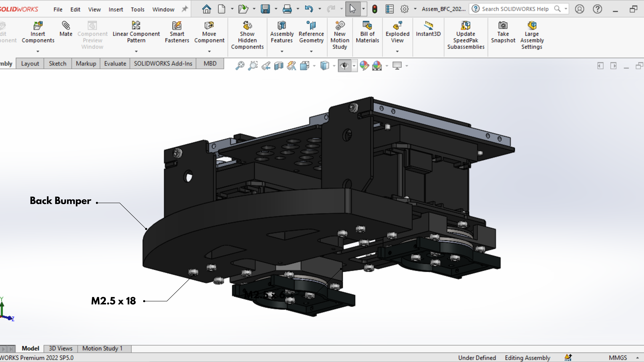The height and width of the screenshot is (362, 644).
Task: Expand Insert Components dropdown arrow
Action: (38, 51)
